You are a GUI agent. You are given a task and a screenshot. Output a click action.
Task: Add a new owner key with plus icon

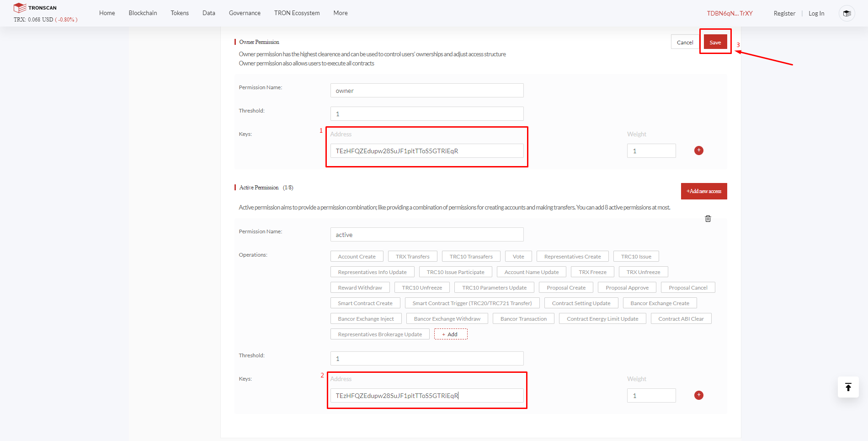[x=699, y=151]
